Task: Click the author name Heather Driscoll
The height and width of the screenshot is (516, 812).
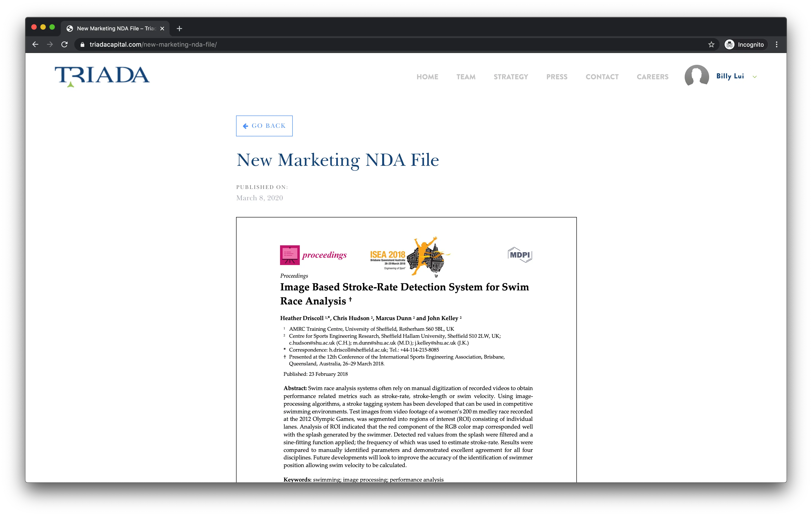Action: (302, 318)
